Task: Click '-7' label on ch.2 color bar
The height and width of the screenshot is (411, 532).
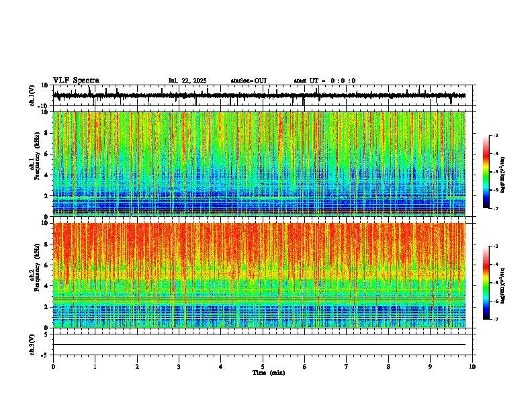Action: pyautogui.click(x=496, y=319)
